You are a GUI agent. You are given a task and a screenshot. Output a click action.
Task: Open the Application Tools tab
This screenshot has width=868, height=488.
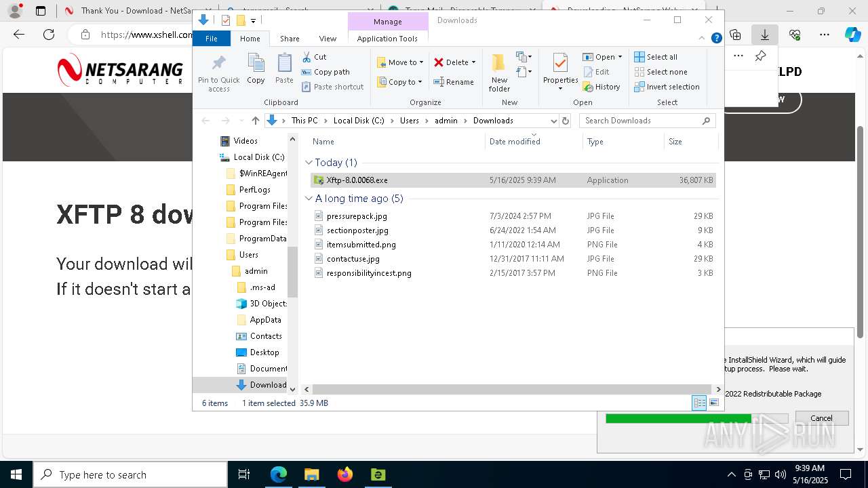pos(387,39)
